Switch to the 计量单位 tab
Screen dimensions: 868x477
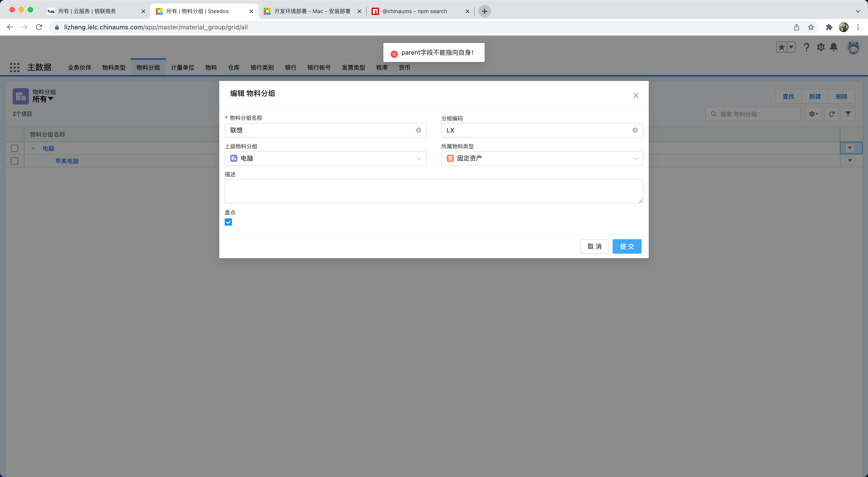pyautogui.click(x=183, y=67)
